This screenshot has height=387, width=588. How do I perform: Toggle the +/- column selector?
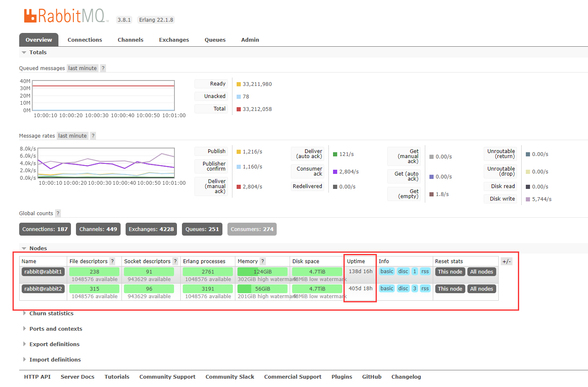click(507, 261)
